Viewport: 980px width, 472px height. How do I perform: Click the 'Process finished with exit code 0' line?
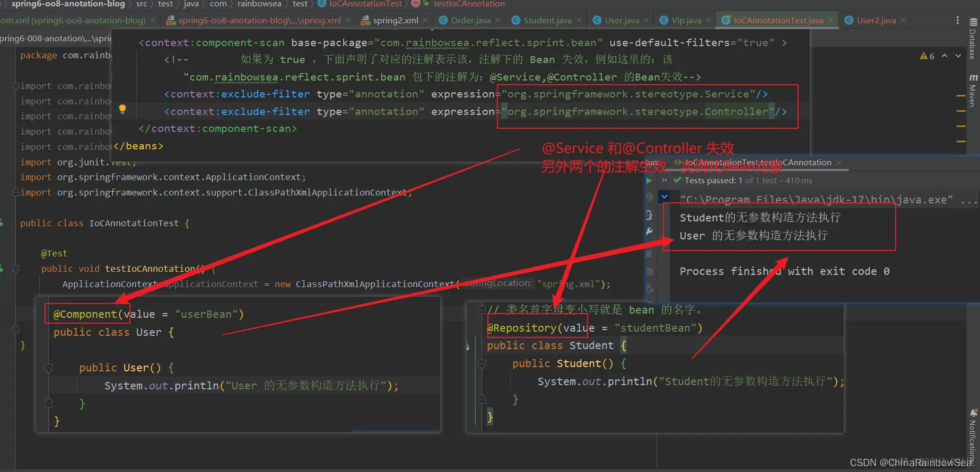click(784, 271)
